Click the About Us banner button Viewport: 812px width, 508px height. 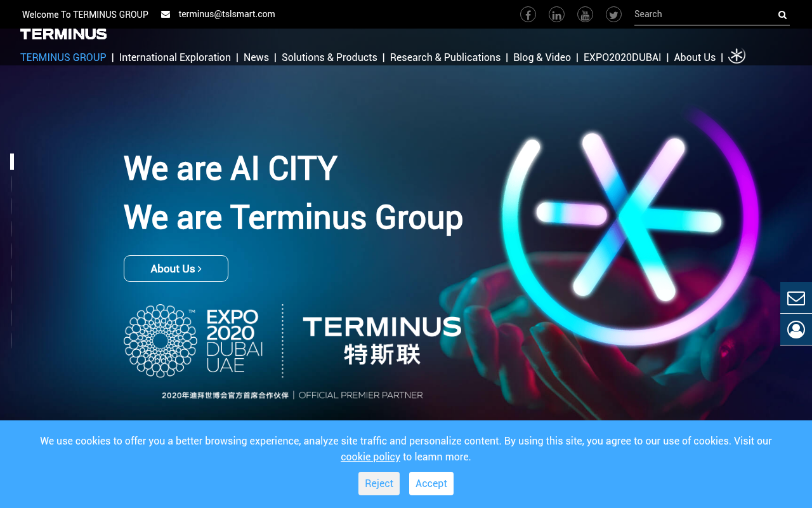point(176,268)
